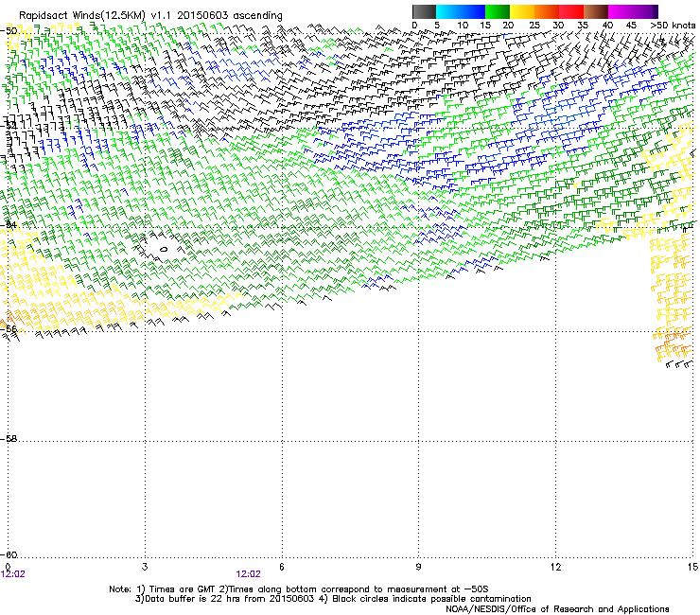This screenshot has height=615, width=700.
Task: Click the longitude 3 axis label
Action: click(145, 567)
